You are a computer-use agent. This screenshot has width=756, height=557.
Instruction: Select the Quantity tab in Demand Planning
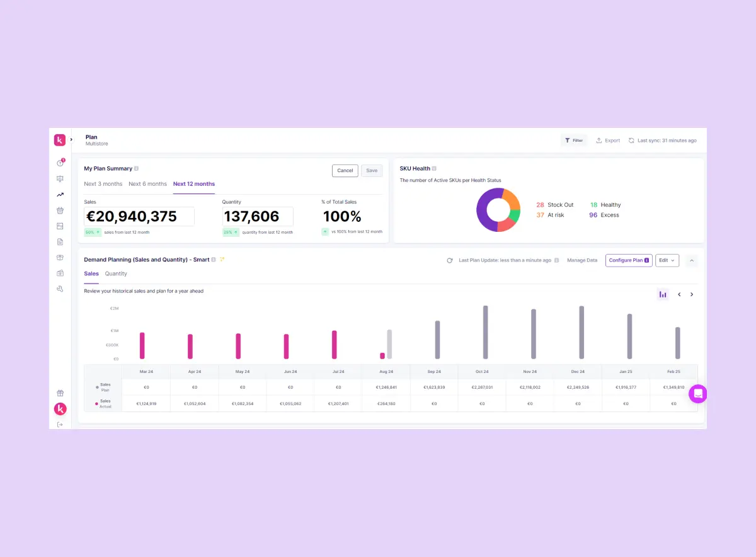(116, 273)
